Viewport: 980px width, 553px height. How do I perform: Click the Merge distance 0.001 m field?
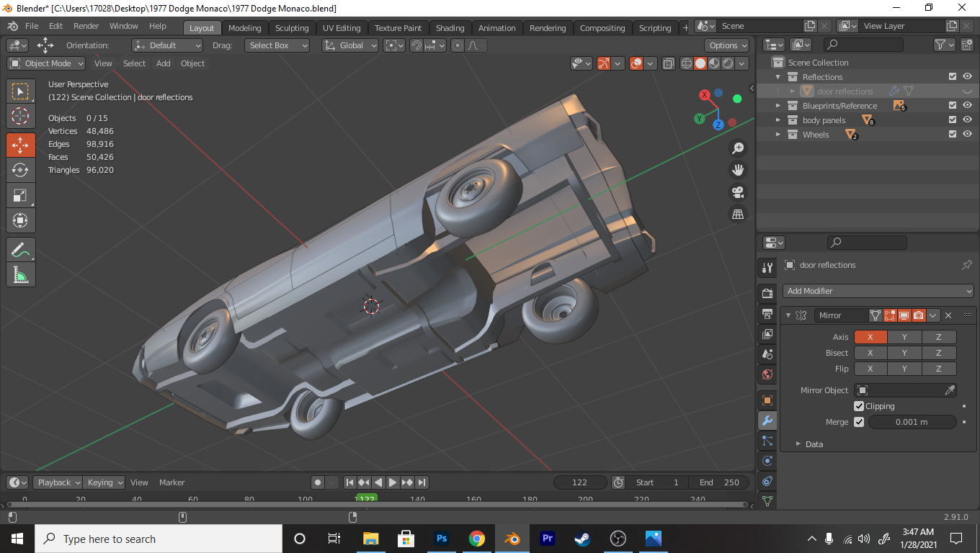tap(912, 422)
